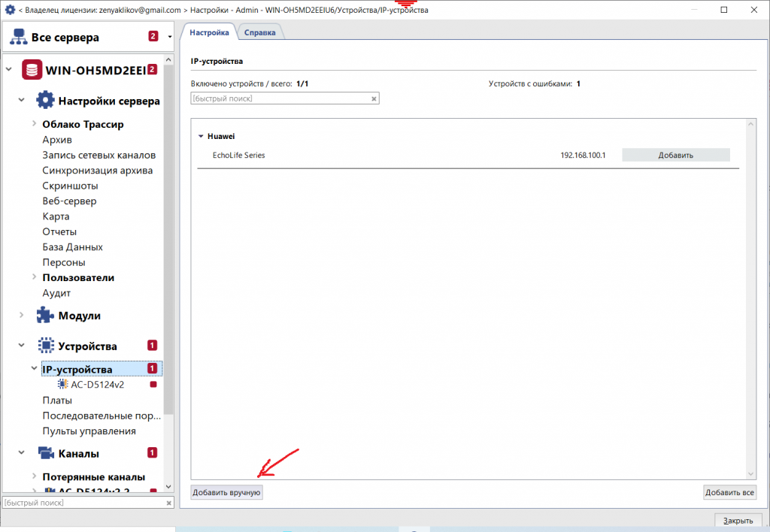Clear the quick search with X icon
The width and height of the screenshot is (770, 532).
(374, 98)
